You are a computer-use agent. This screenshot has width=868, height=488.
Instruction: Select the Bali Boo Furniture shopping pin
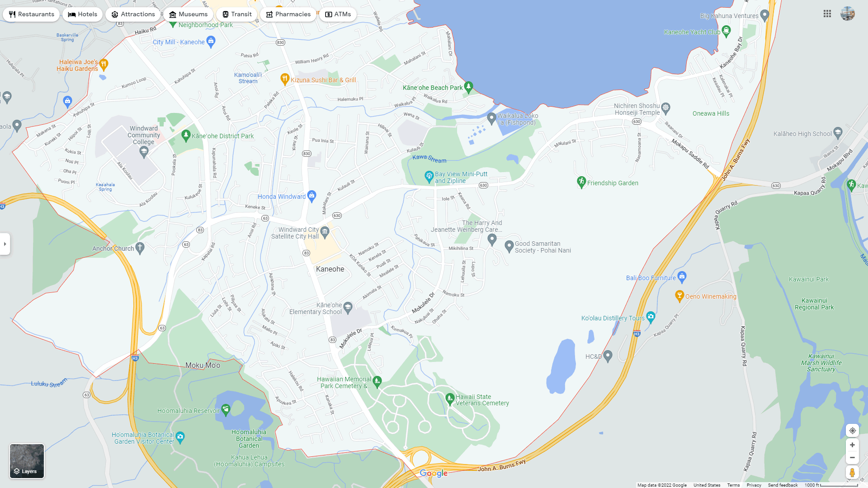pos(682,277)
